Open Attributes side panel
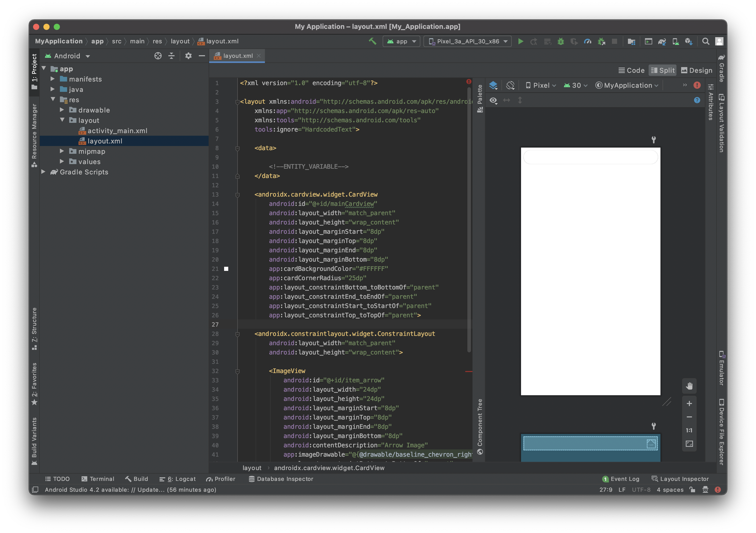 pyautogui.click(x=711, y=102)
